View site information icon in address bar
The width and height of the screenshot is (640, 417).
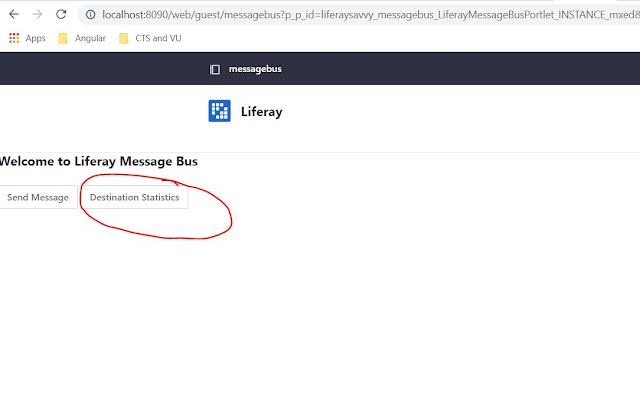(90, 15)
